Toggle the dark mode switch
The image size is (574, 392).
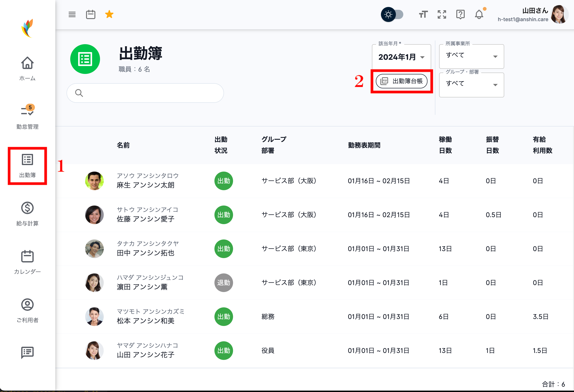[393, 14]
